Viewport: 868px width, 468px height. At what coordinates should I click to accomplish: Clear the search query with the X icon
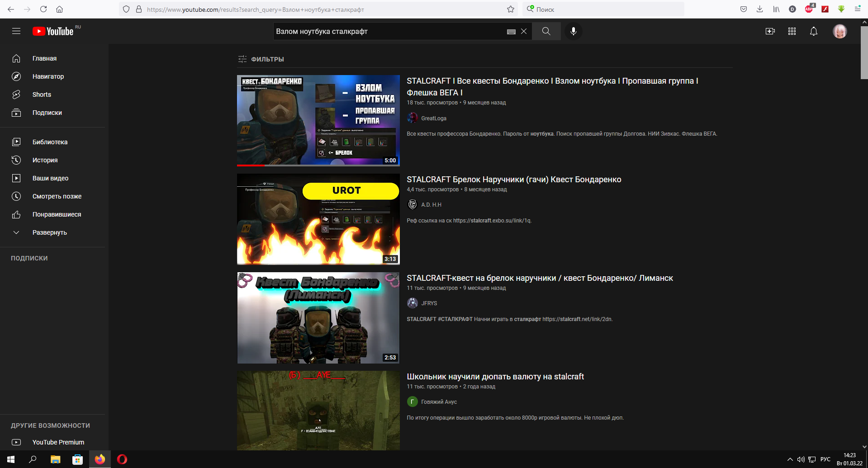[x=524, y=31]
